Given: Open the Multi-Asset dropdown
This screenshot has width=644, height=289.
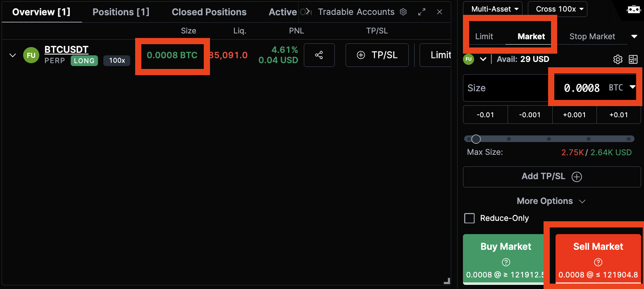Looking at the screenshot, I should [493, 8].
